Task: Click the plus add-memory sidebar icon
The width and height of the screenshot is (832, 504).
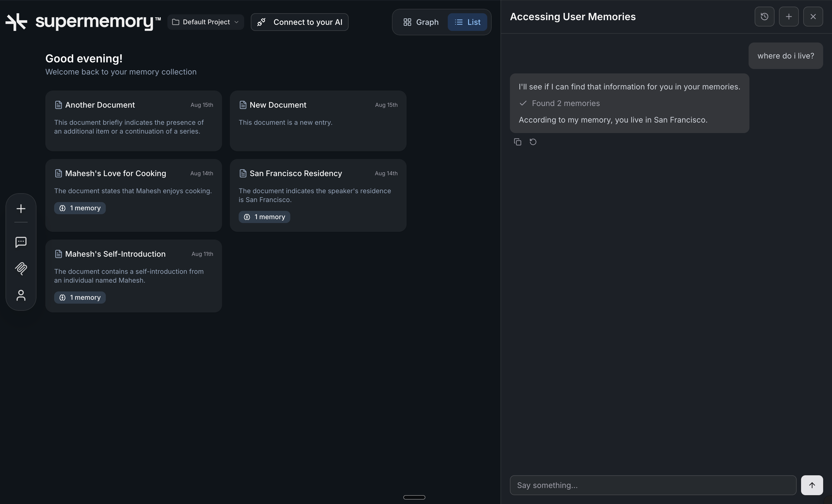Action: point(21,208)
